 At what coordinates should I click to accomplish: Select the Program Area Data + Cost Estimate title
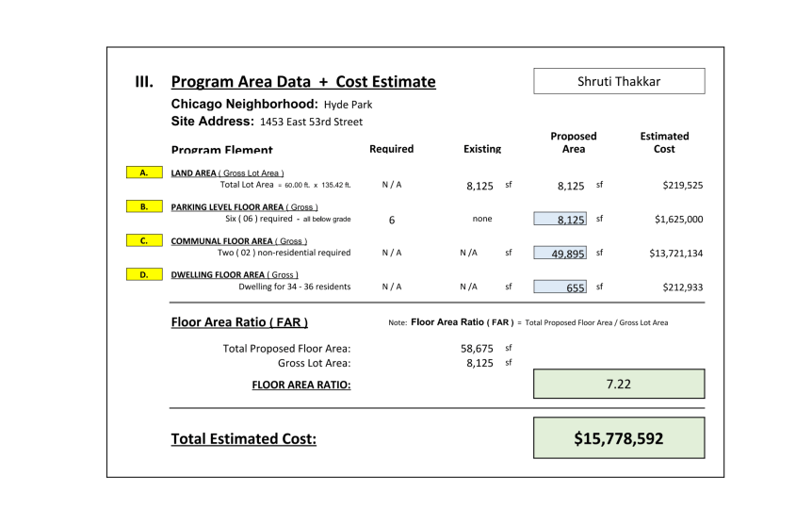pos(302,82)
